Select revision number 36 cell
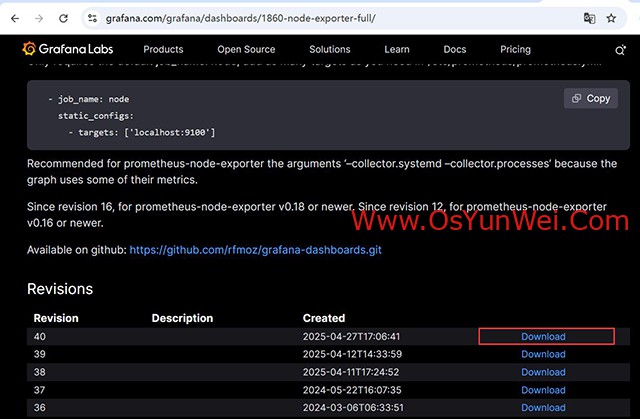Viewport: 640px width, 419px height. 40,408
